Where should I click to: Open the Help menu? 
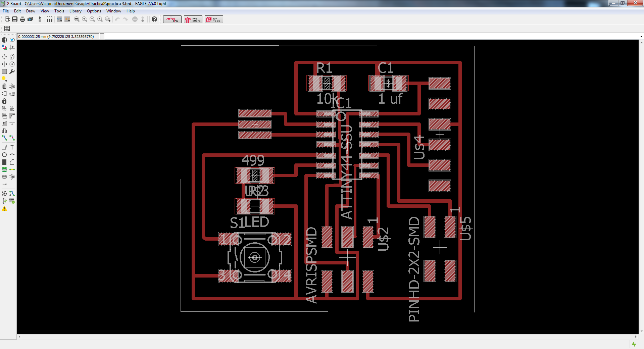coord(131,11)
